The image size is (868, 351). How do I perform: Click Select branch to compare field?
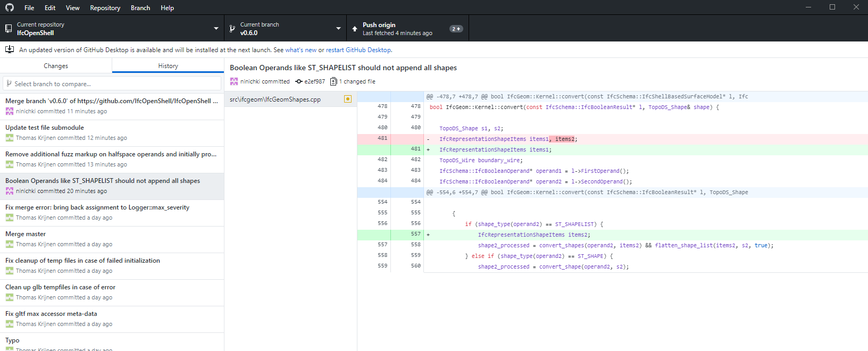pyautogui.click(x=112, y=83)
